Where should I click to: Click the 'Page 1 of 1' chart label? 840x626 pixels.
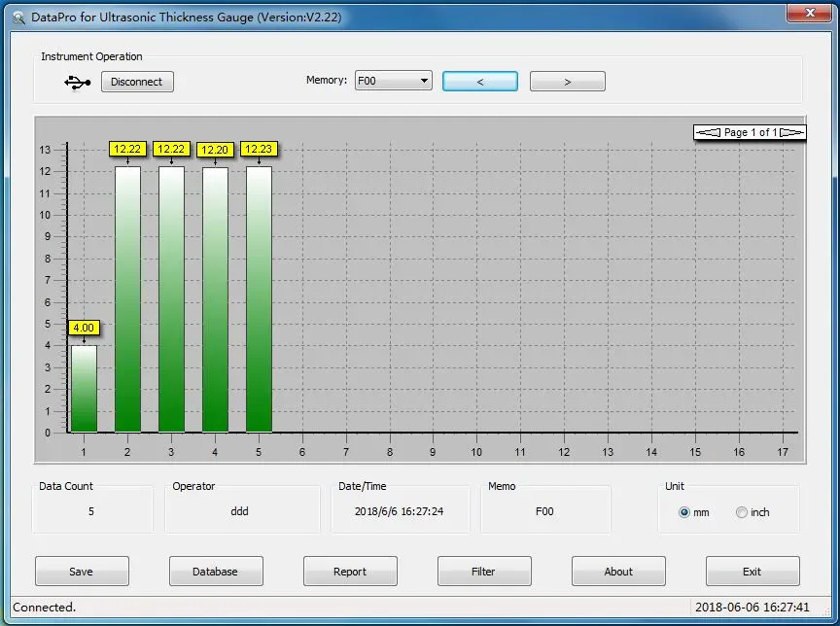[750, 132]
